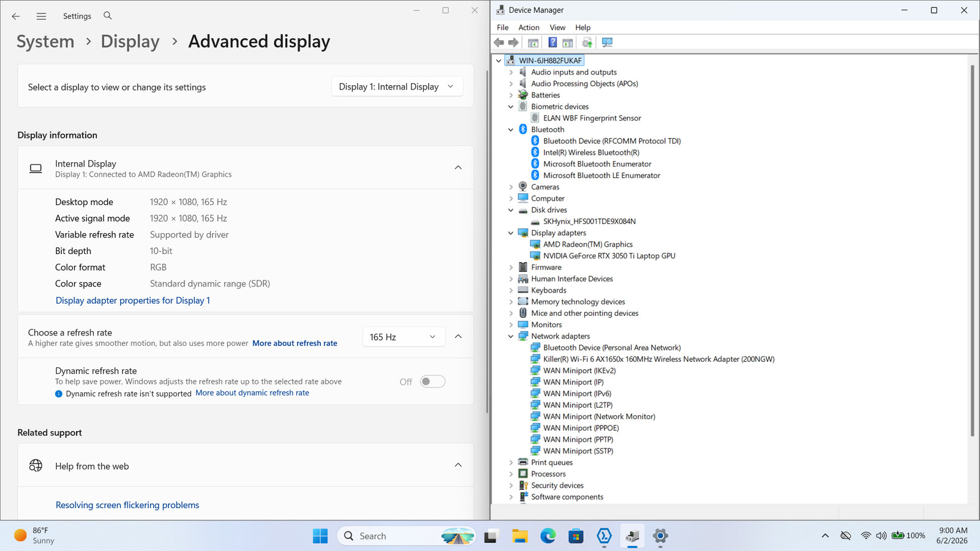
Task: Click the Settings search magnifier icon
Action: coord(108,15)
